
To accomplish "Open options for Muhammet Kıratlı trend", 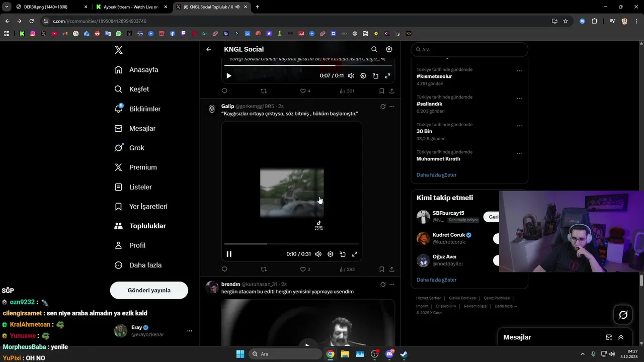I will [519, 153].
